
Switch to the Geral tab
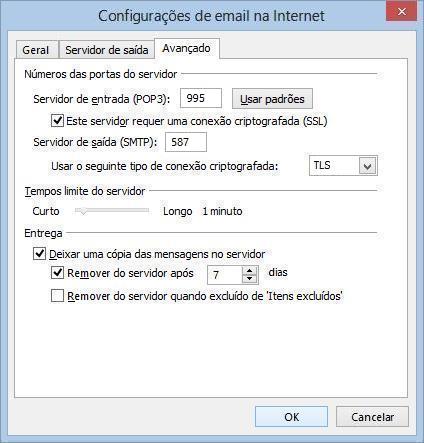click(36, 50)
